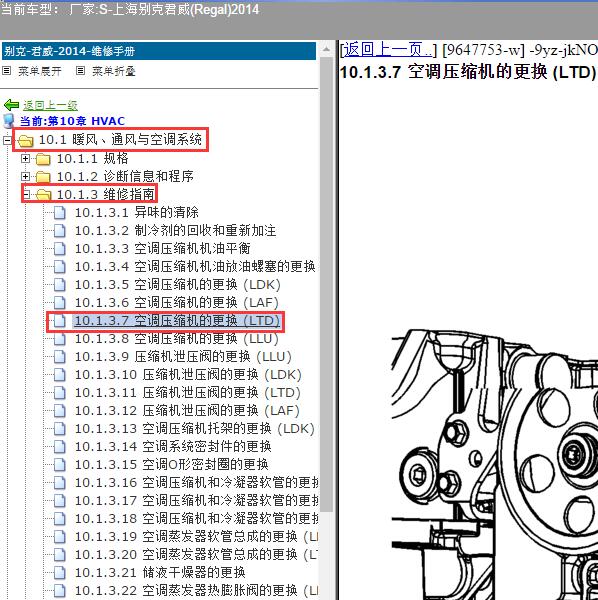This screenshot has height=600, width=598.
Task: Open 10.1.3.1 异味的清除
Action: click(x=137, y=212)
